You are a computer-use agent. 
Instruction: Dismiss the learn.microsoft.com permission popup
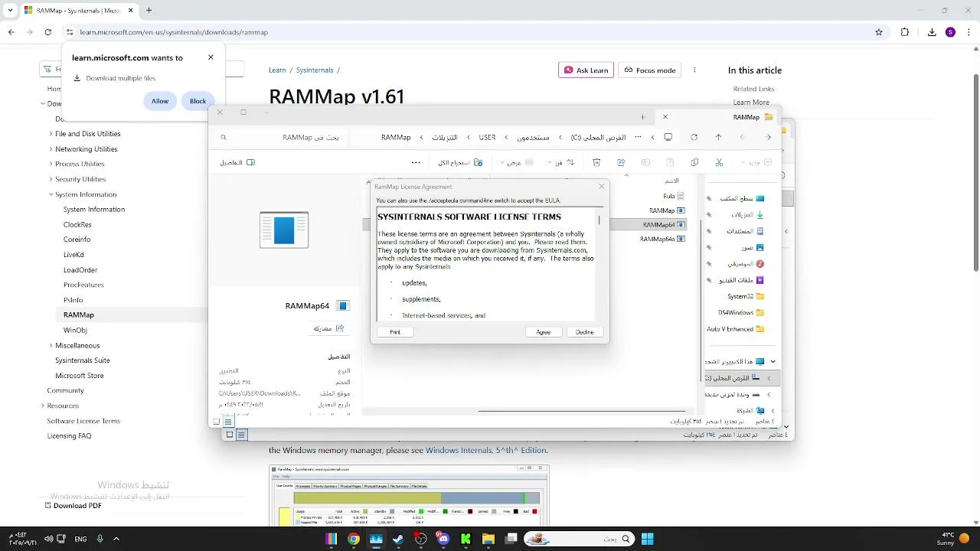coord(211,57)
